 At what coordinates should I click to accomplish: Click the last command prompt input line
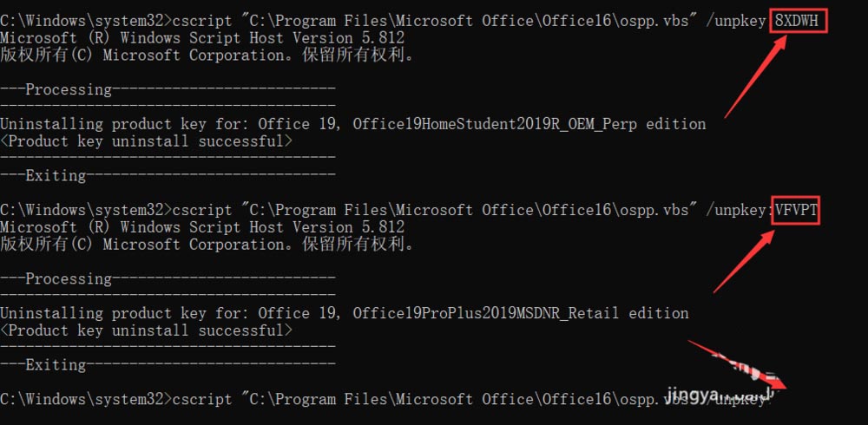pyautogui.click(x=382, y=399)
